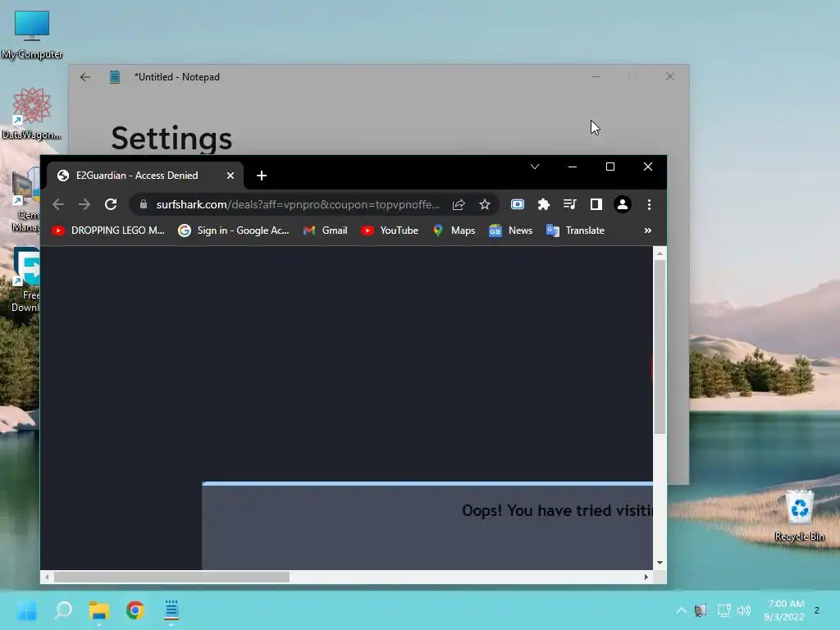Click back arrow in Notepad window

[85, 77]
